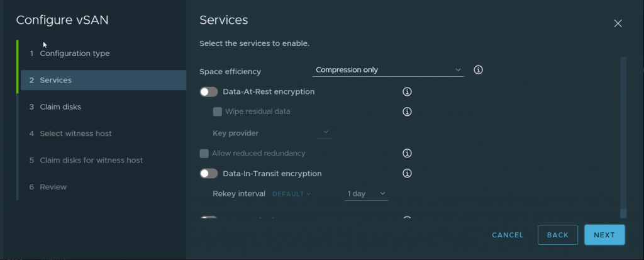This screenshot has width=644, height=260.
Task: Click the Back button
Action: tap(557, 235)
